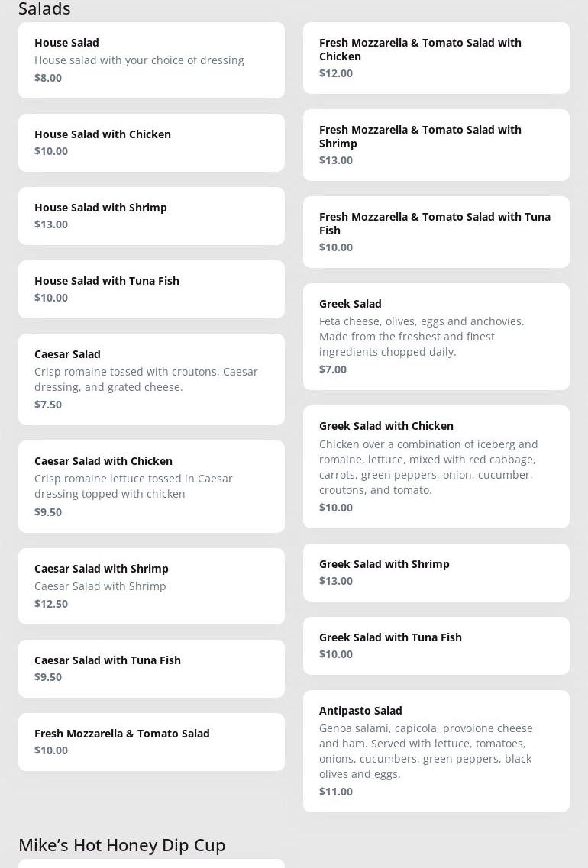This screenshot has width=588, height=868.
Task: Select Caesar Salad with Chicken
Action: (x=151, y=486)
